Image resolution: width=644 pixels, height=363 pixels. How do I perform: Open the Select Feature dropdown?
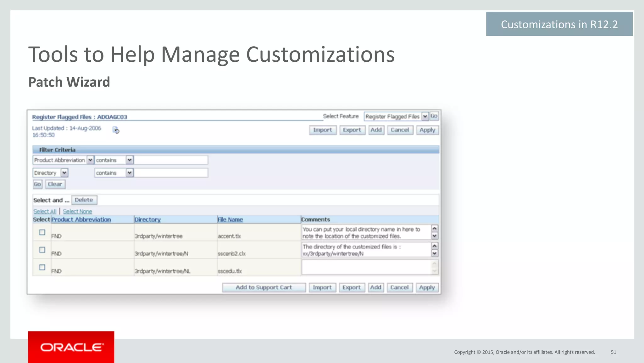[x=396, y=116]
